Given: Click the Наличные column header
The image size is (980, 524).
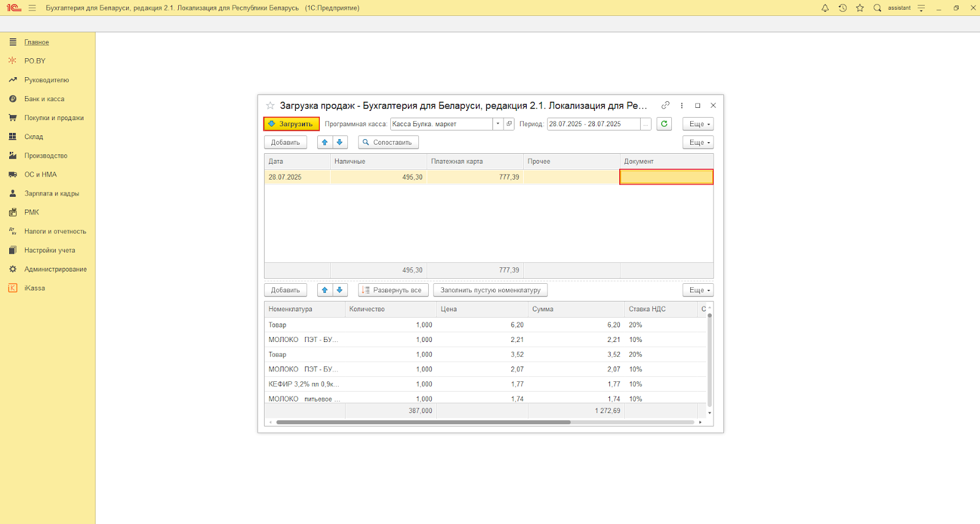Looking at the screenshot, I should (x=379, y=161).
